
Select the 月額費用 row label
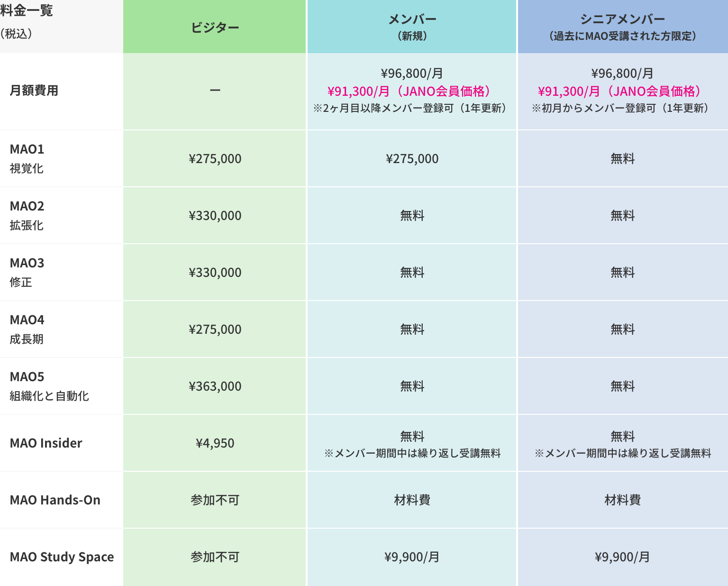34,91
